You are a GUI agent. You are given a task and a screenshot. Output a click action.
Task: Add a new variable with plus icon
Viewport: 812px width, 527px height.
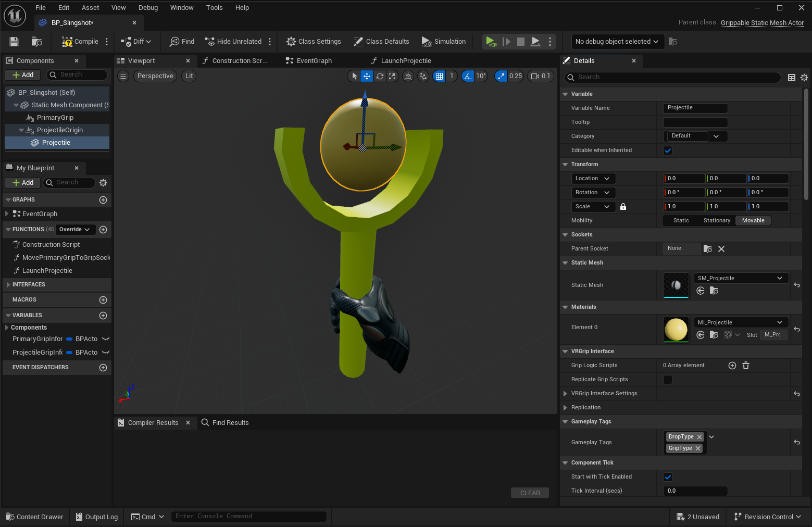(x=103, y=316)
